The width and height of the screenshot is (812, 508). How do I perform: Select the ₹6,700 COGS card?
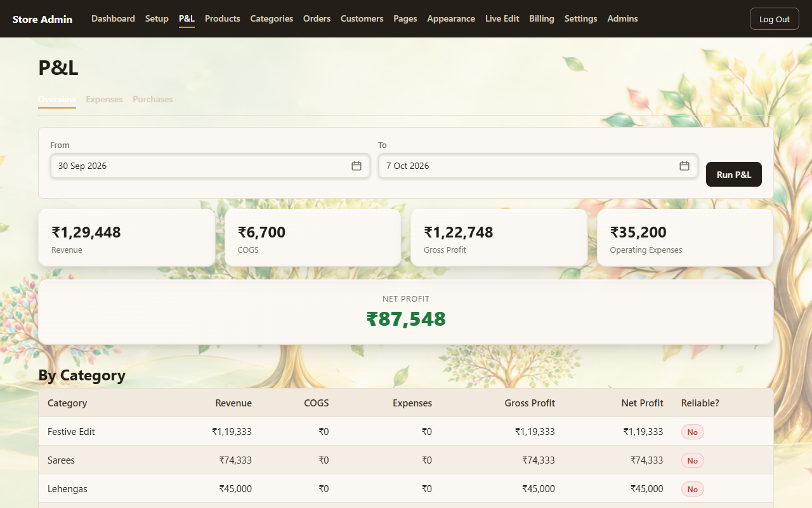pyautogui.click(x=313, y=238)
